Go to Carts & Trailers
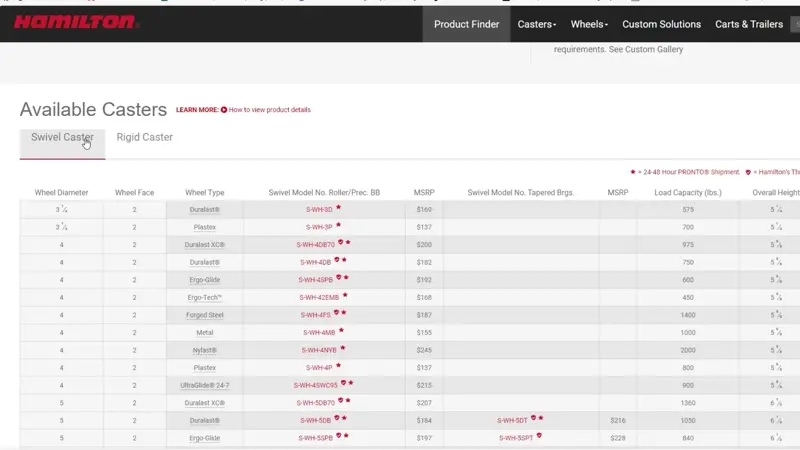Image resolution: width=800 pixels, height=450 pixels. [748, 24]
